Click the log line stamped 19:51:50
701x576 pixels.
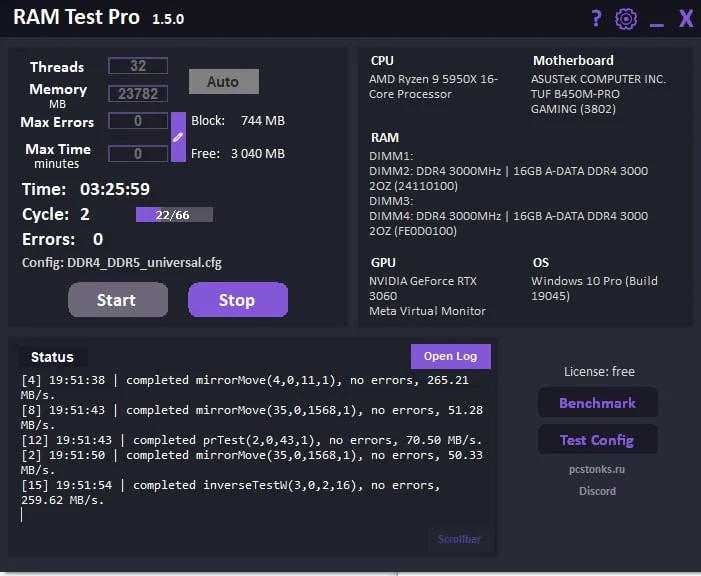pyautogui.click(x=252, y=462)
